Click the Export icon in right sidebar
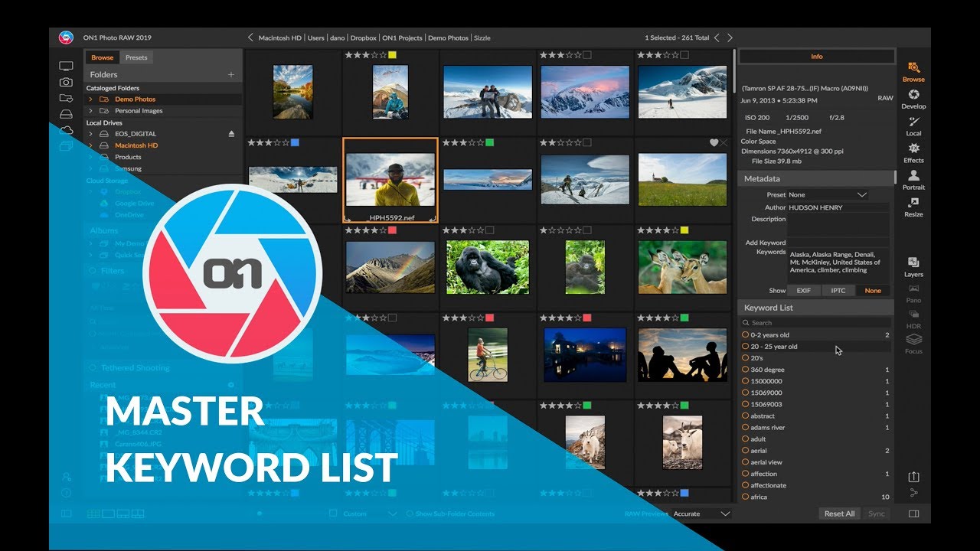The image size is (980, 551). 913,477
